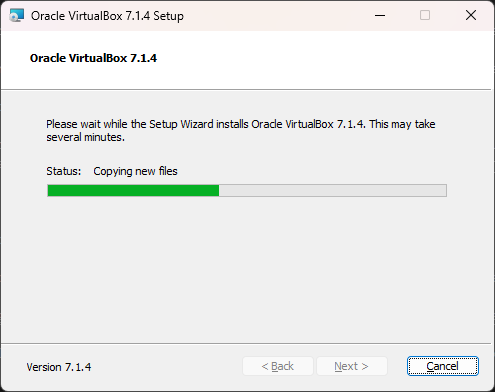Click the separator line above the footer buttons
This screenshot has height=392, width=495.
(246, 343)
